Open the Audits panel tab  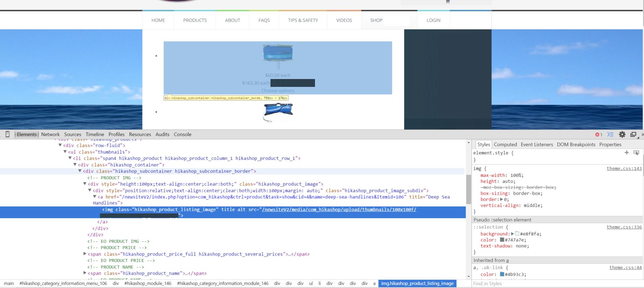pos(162,134)
